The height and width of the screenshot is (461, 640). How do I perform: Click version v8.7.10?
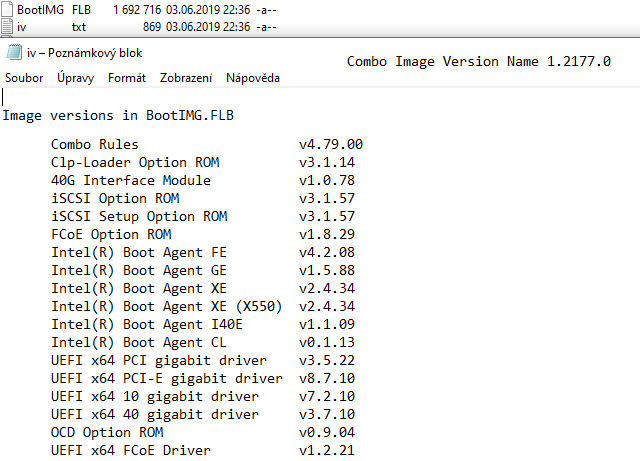(x=327, y=379)
